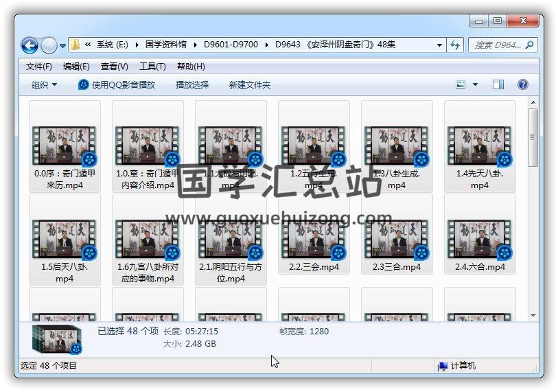Click the folder icon in address bar

(x=75, y=45)
